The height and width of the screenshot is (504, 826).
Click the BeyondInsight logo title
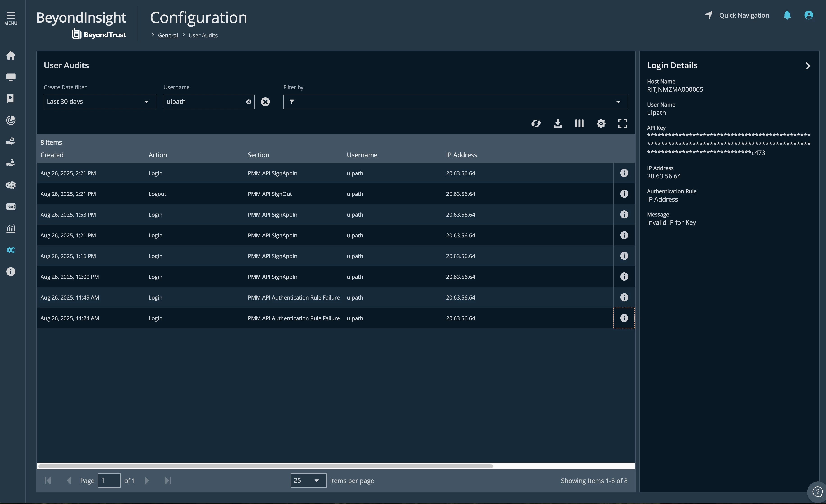click(81, 17)
